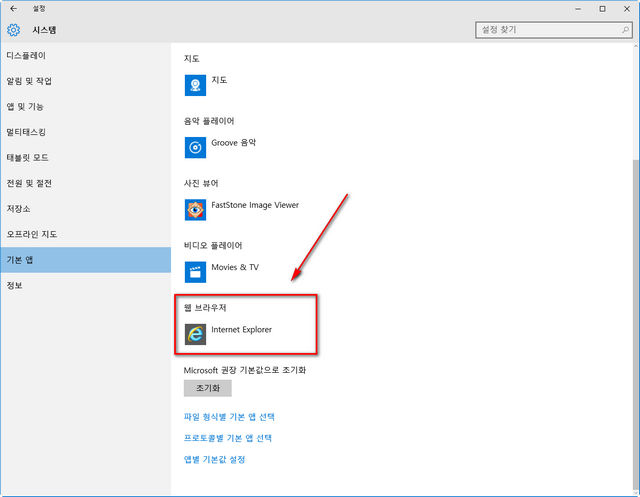Click the back arrow in the title bar
This screenshot has height=497, width=640.
13,9
